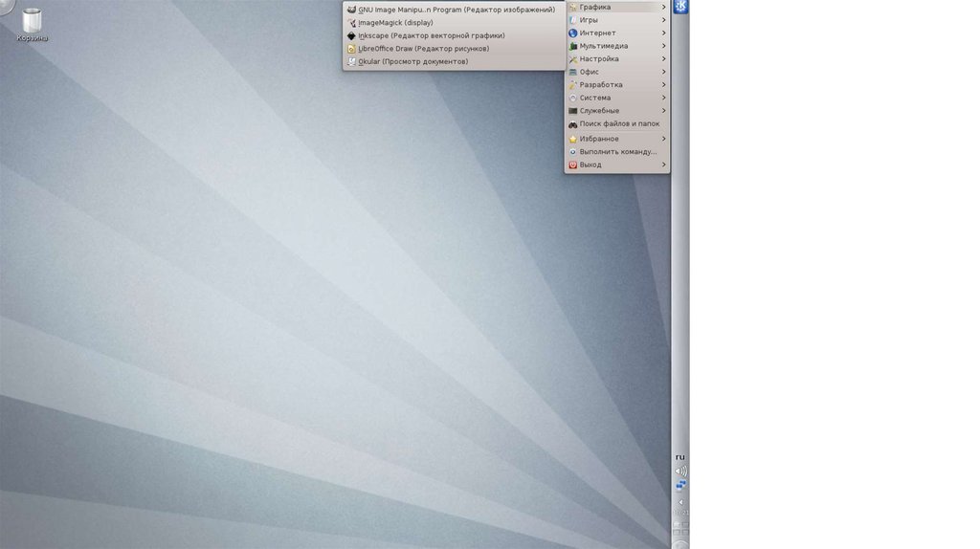Click the volume speaker icon in tray
The height and width of the screenshot is (549, 980).
click(680, 471)
